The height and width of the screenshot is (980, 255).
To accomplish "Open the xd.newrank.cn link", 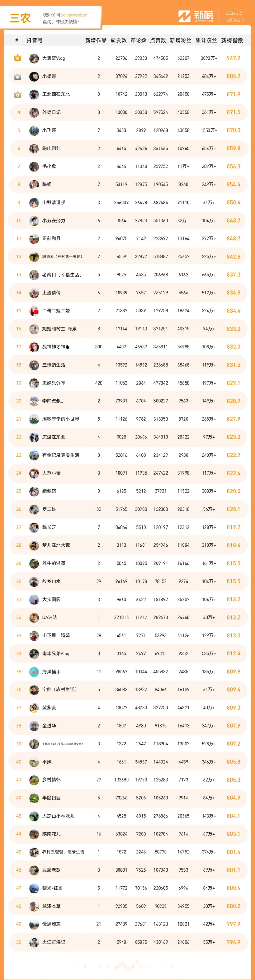I will click(74, 15).
